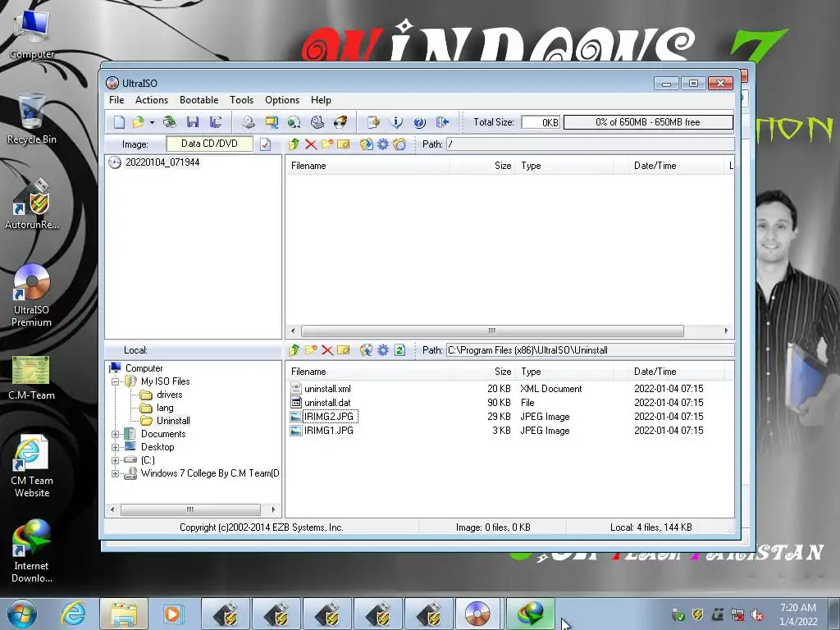Expand the Windows 7 College drive node
This screenshot has height=630, width=840.
[115, 473]
